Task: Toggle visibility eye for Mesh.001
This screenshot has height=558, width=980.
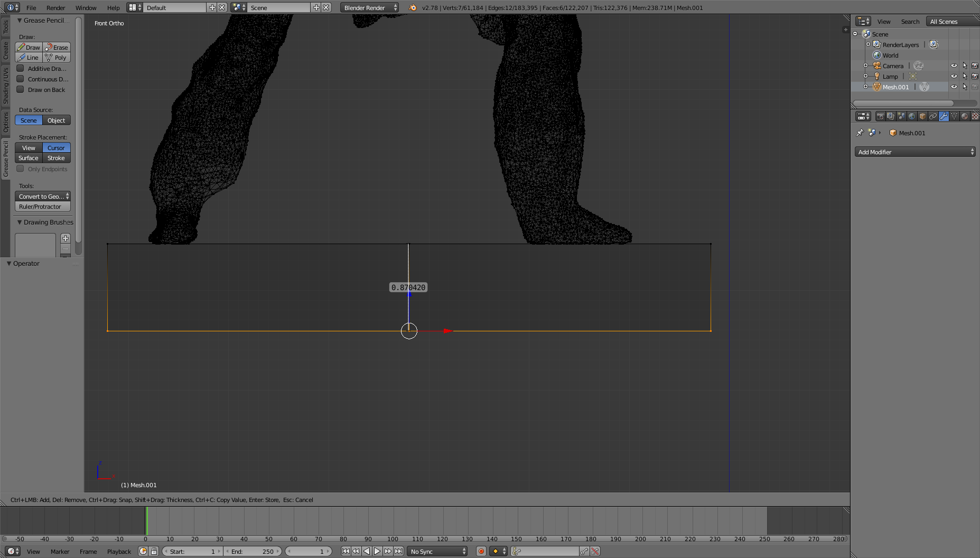Action: (954, 87)
